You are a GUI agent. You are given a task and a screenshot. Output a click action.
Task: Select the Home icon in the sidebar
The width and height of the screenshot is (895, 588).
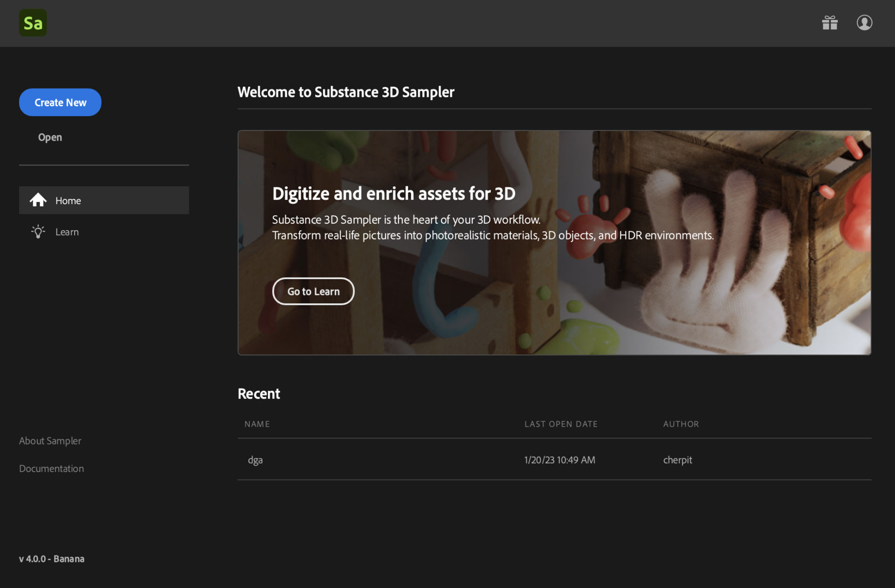(x=38, y=200)
